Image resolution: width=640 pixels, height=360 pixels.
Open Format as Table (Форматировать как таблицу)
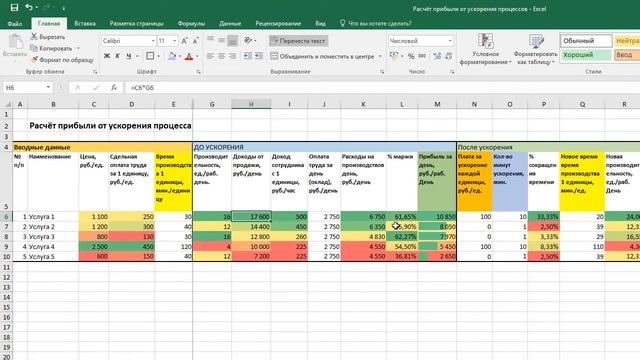coord(536,49)
